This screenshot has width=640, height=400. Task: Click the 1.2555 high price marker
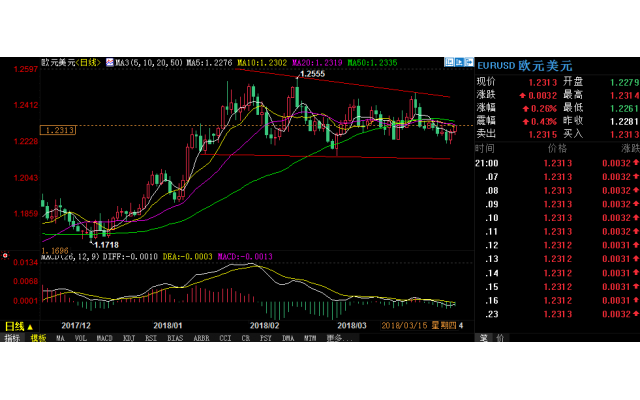click(x=313, y=75)
